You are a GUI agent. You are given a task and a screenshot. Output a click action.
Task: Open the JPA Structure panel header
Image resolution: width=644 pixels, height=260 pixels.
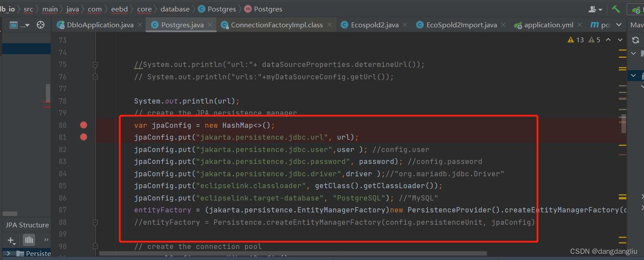point(27,225)
